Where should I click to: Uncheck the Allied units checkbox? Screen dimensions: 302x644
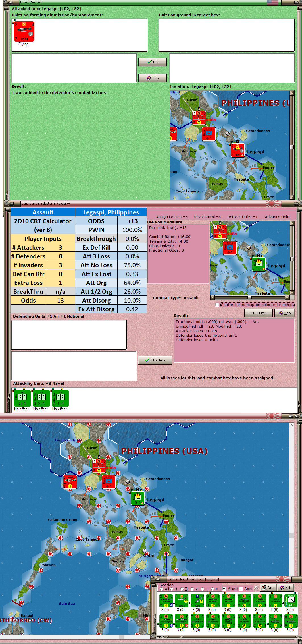coord(224,589)
